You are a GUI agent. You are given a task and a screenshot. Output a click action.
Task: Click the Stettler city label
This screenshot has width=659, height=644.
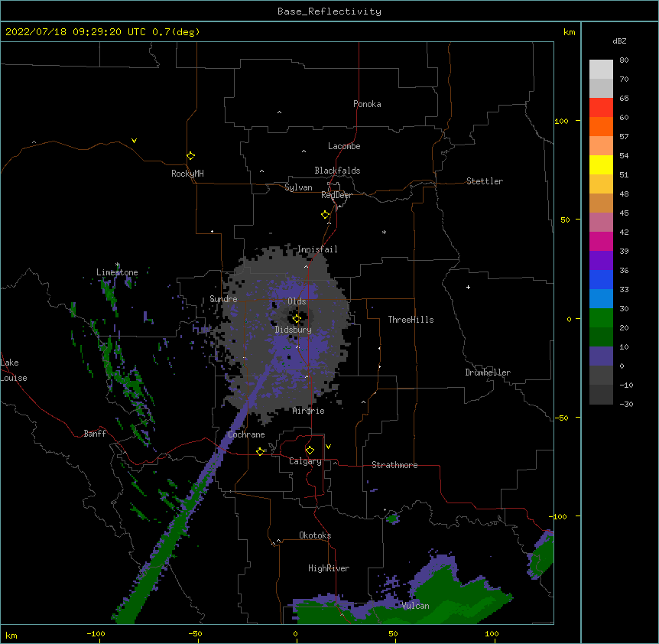(485, 181)
